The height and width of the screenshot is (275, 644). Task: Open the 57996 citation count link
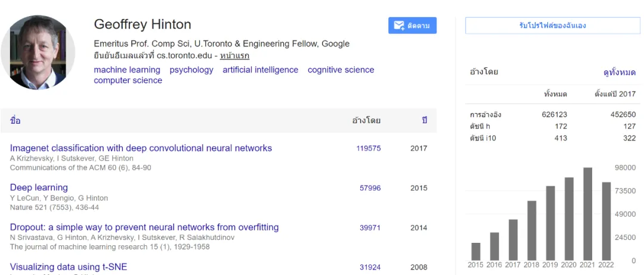pyautogui.click(x=370, y=188)
